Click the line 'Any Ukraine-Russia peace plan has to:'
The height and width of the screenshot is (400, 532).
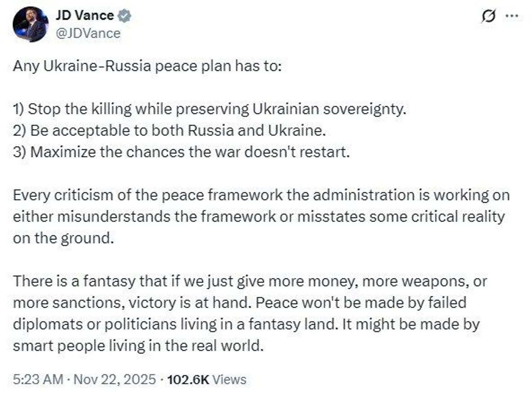147,66
